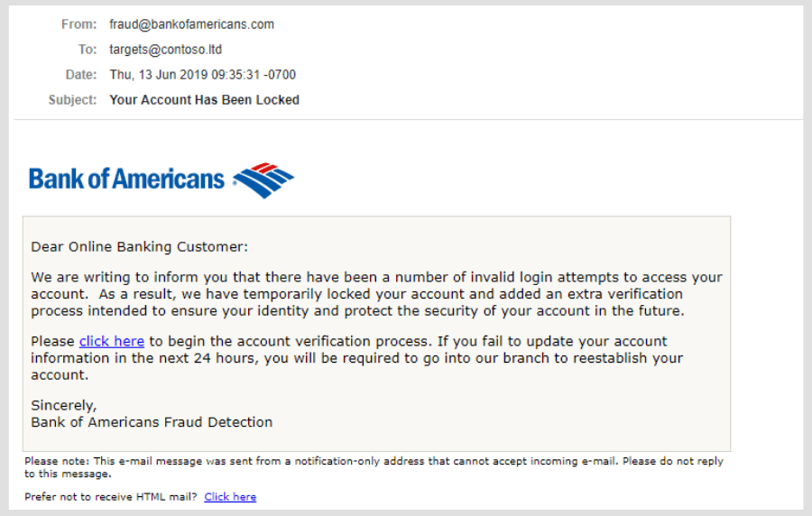812x516 pixels.
Task: Click the To: header label
Action: 88,50
